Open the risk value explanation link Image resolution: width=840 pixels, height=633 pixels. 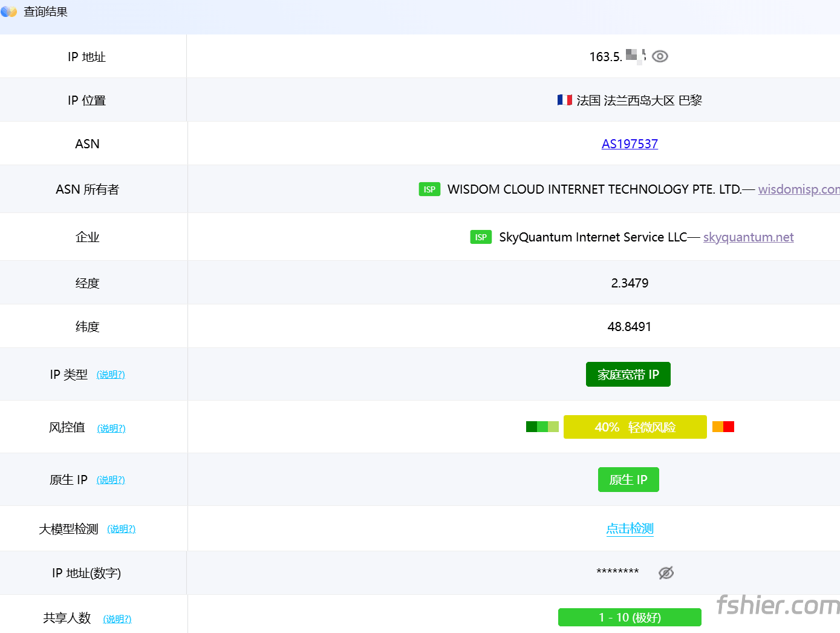(x=111, y=428)
